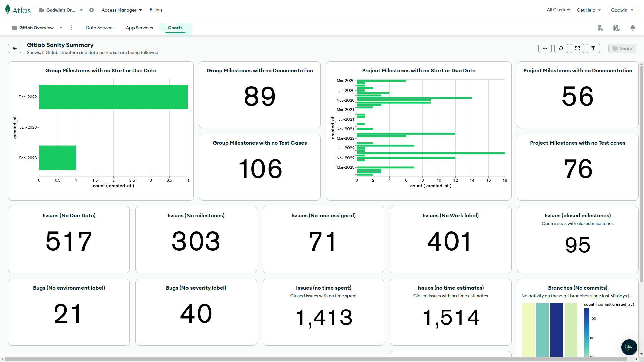The image size is (644, 362).
Task: Enter fullscreen dashboard view
Action: pyautogui.click(x=577, y=48)
